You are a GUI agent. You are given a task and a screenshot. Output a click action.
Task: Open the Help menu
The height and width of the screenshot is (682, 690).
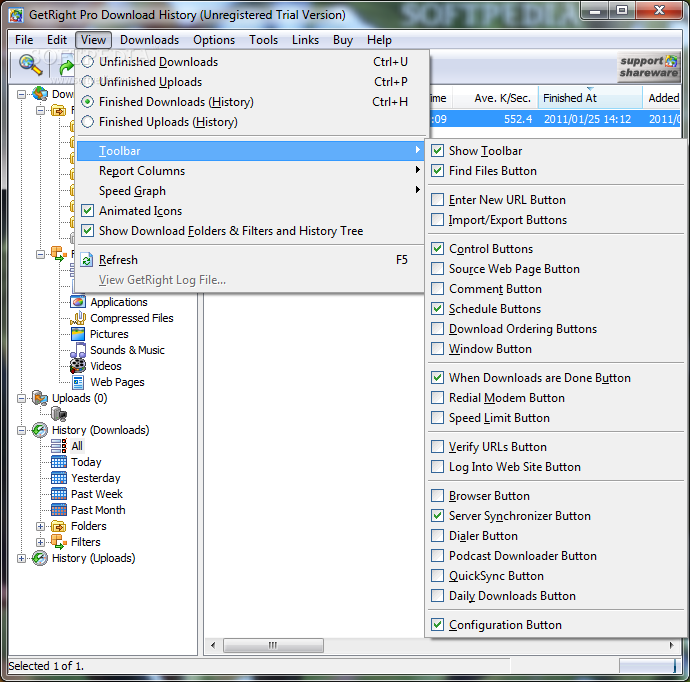pos(379,40)
